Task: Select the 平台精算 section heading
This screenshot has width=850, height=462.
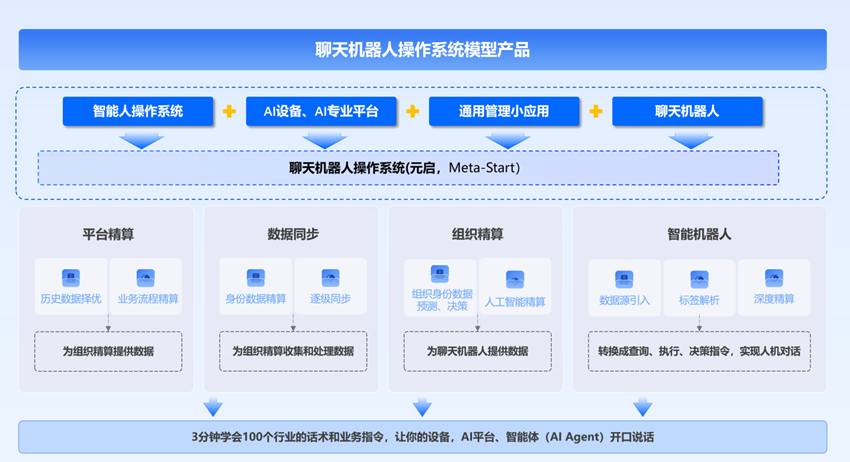Action: 108,234
